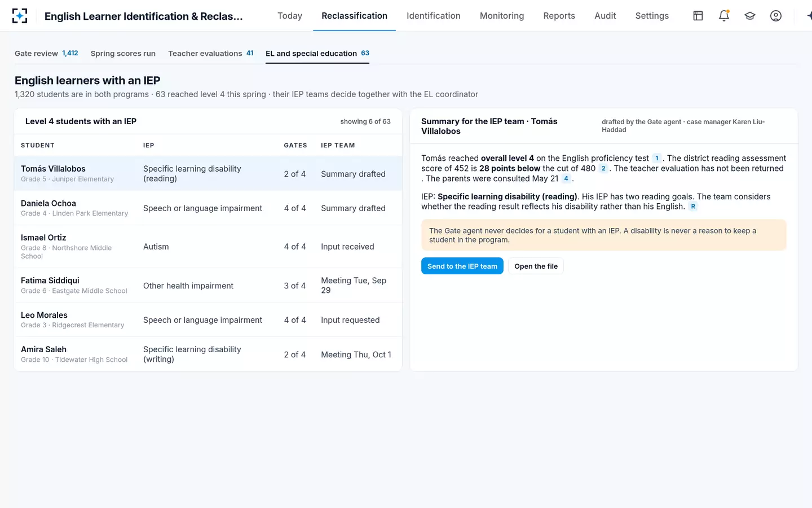Open Settings from top navigation
812x508 pixels.
652,16
